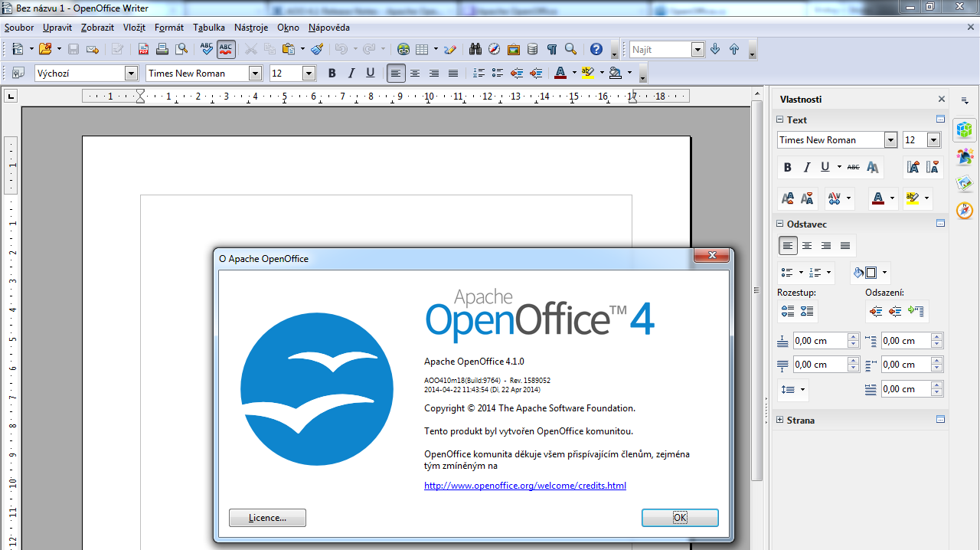
Task: Open the toolbar background color picker
Action: pos(629,73)
